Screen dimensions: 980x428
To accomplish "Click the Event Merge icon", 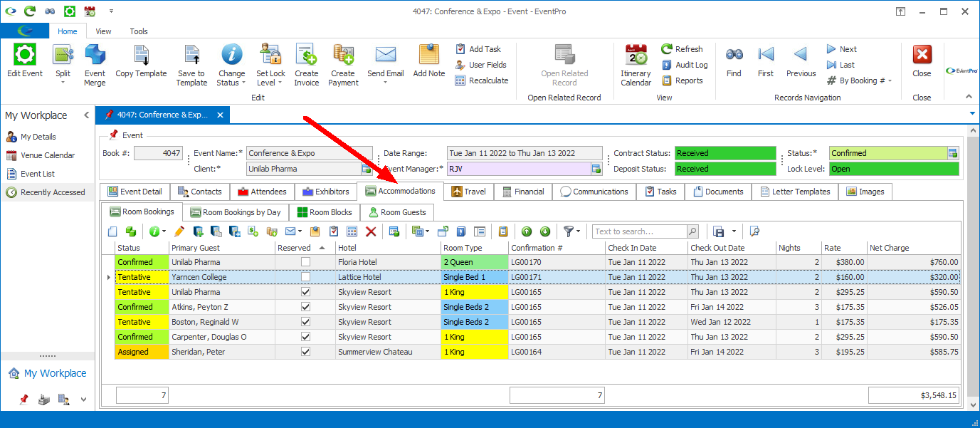I will pyautogui.click(x=95, y=55).
